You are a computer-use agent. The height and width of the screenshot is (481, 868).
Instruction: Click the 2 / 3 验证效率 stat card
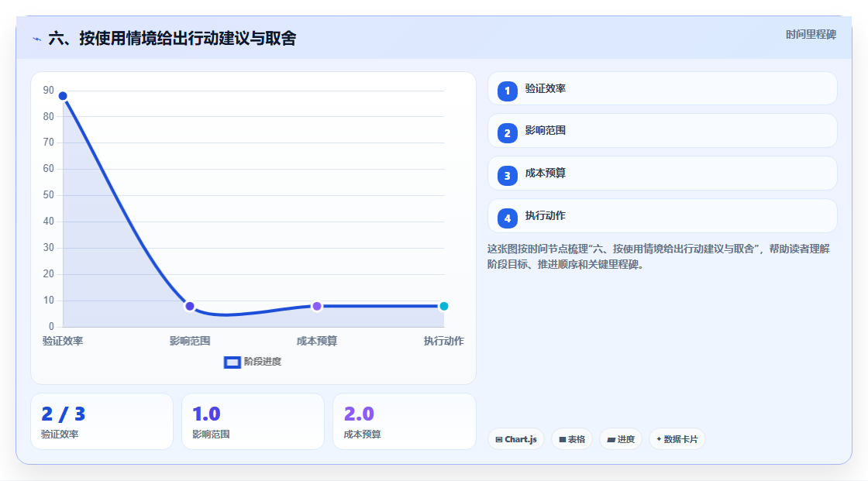point(102,421)
